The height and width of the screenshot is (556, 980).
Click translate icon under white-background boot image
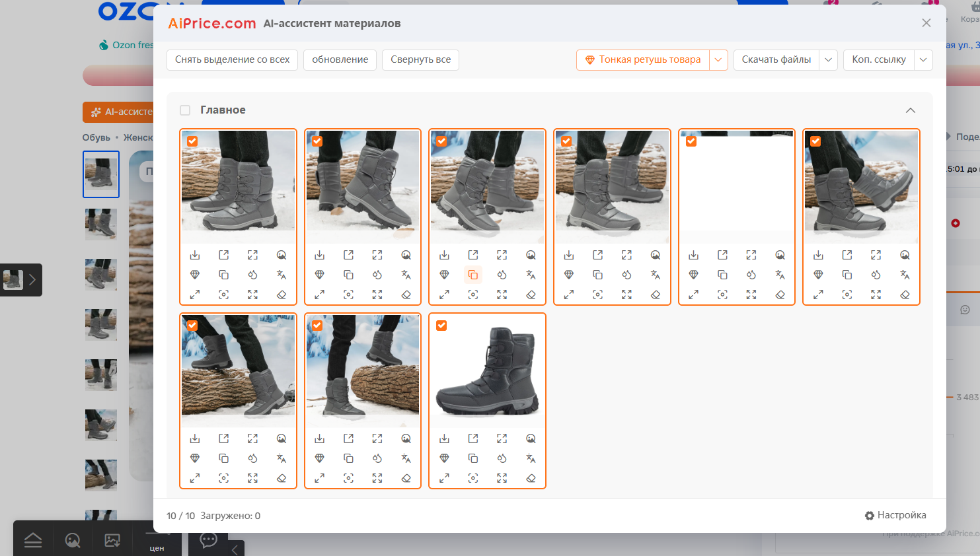pos(531,458)
